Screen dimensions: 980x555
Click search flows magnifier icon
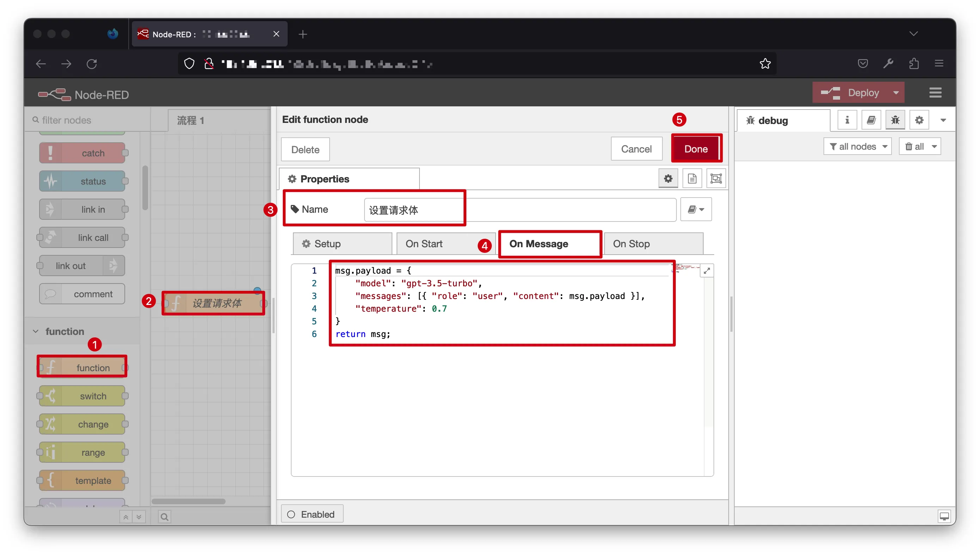tap(164, 517)
